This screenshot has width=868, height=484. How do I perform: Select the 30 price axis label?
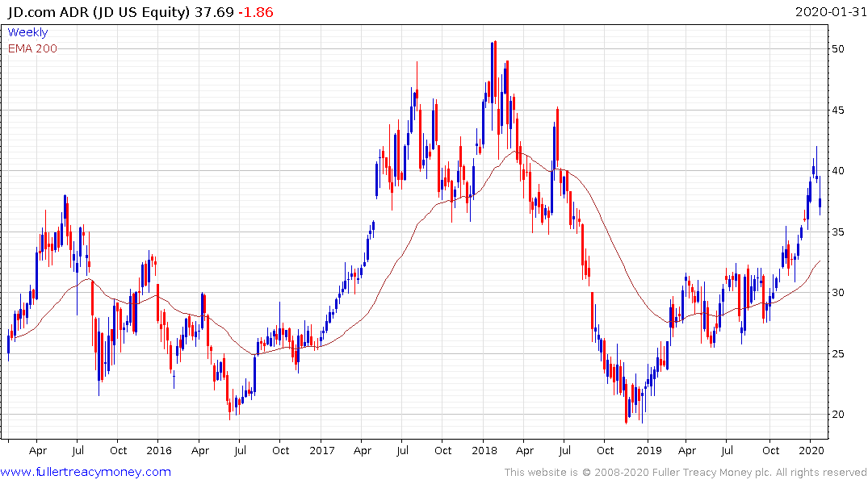click(x=837, y=293)
